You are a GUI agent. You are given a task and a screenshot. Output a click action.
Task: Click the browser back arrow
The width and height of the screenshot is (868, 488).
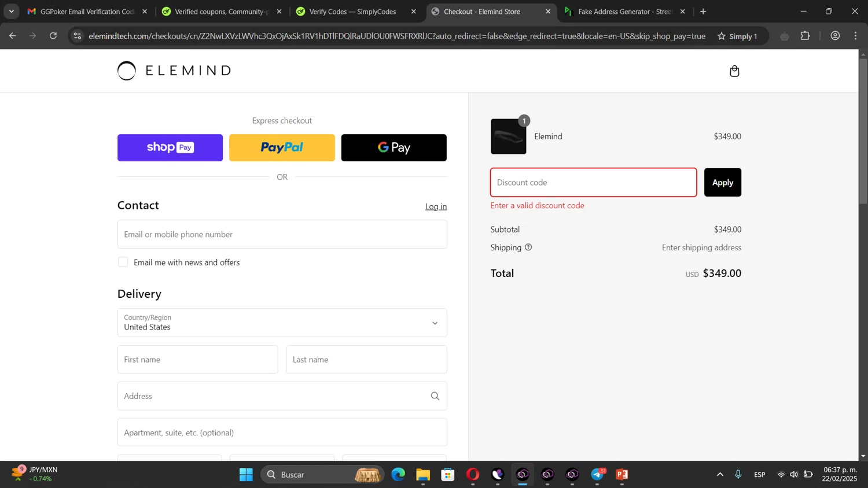tap(13, 36)
